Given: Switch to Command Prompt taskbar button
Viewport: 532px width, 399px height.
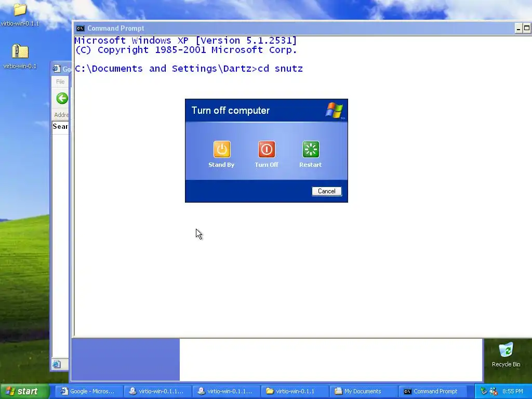Looking at the screenshot, I should 432,391.
